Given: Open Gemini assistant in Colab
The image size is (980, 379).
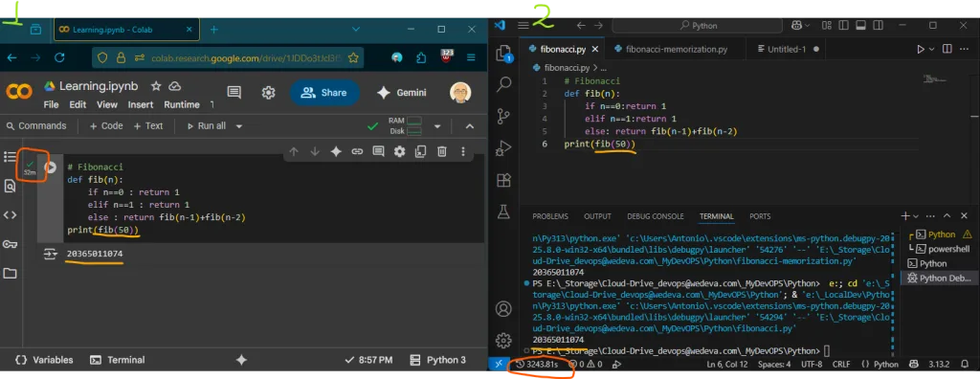Looking at the screenshot, I should pyautogui.click(x=401, y=93).
